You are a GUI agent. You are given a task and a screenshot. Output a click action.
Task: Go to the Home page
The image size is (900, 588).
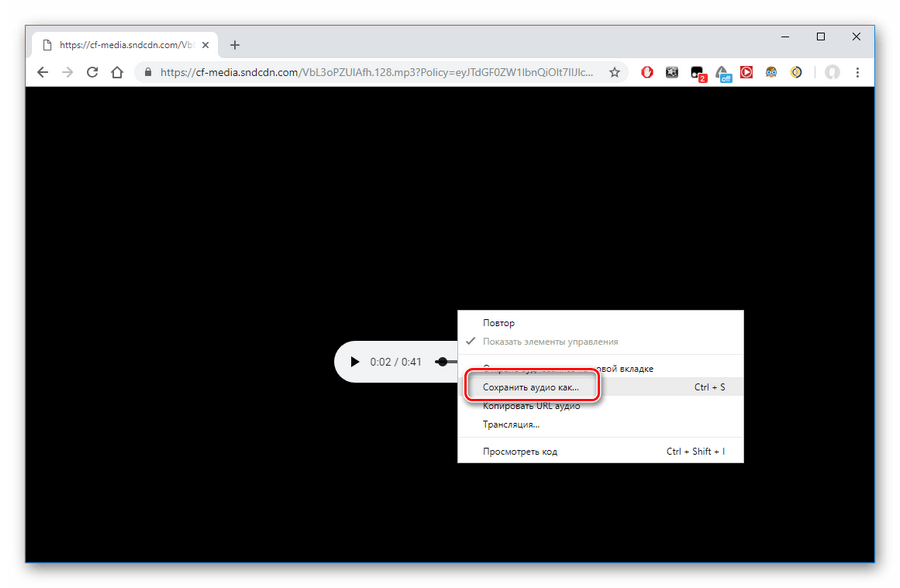click(117, 73)
